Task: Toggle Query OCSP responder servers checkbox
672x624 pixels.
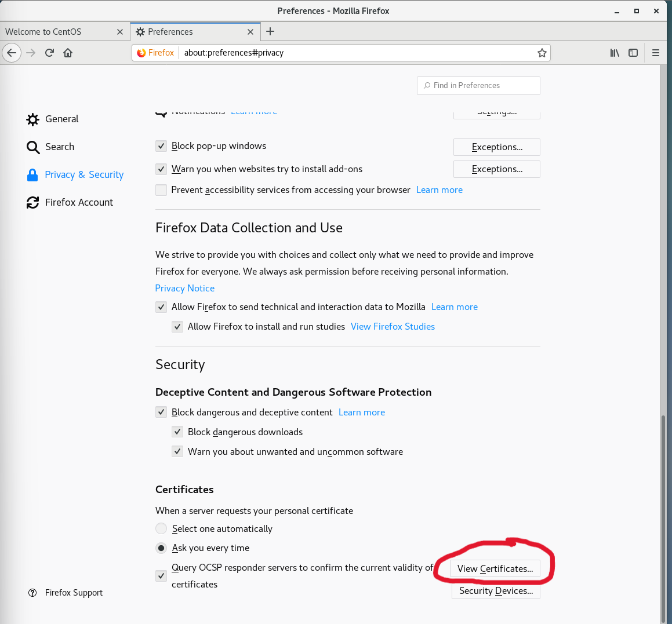Action: 161,576
